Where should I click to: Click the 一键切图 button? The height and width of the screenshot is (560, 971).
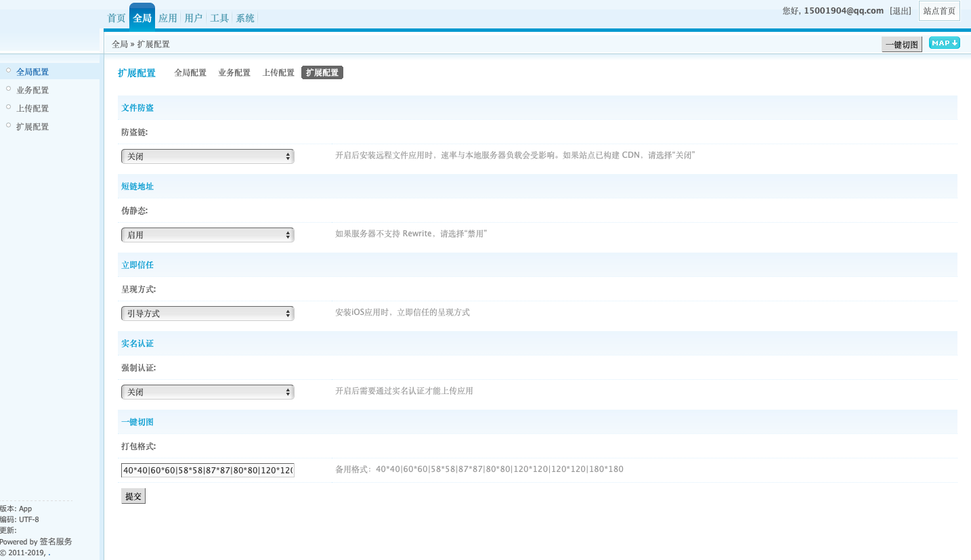tap(901, 45)
